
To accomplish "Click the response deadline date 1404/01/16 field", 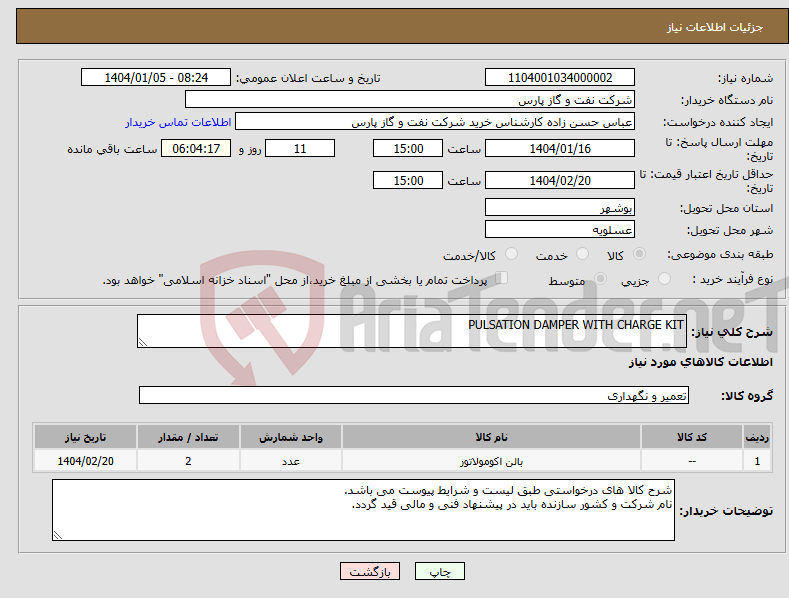I will pos(560,148).
